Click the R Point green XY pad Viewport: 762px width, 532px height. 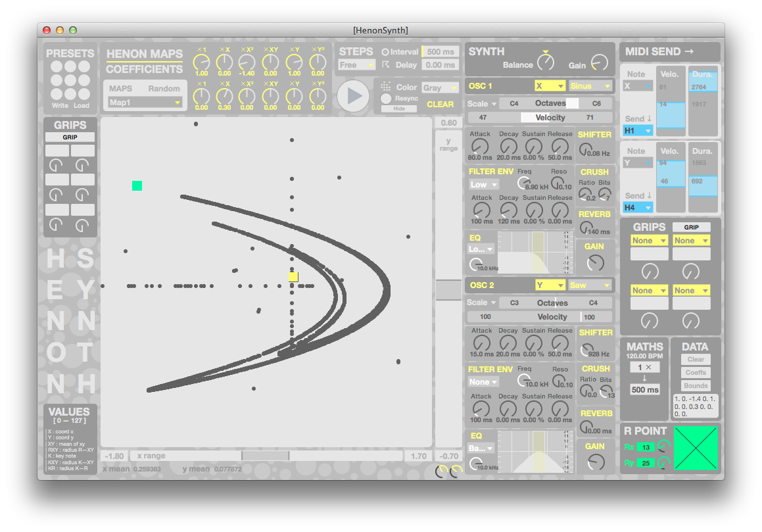pos(697,448)
